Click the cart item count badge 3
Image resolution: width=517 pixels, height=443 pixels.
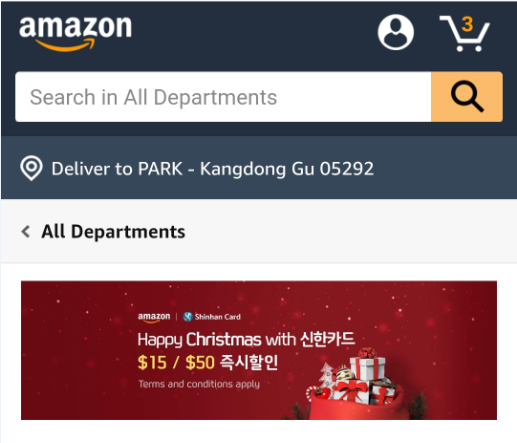[x=467, y=24]
